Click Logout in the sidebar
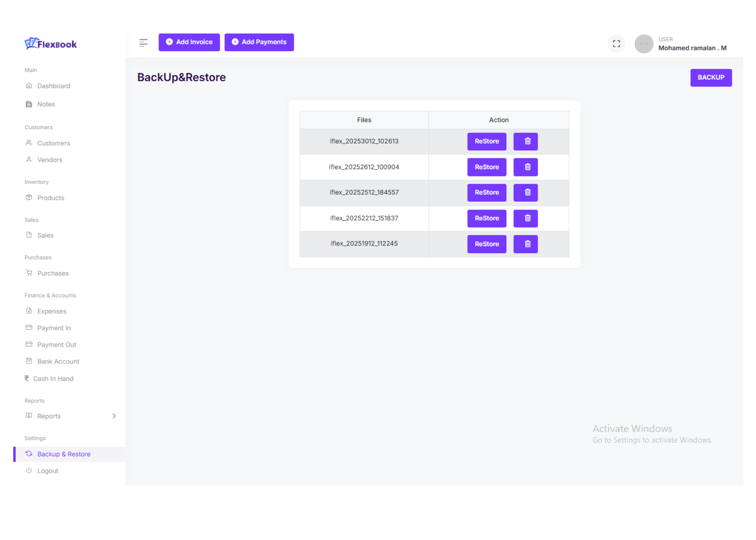The image size is (756, 540). coord(48,471)
